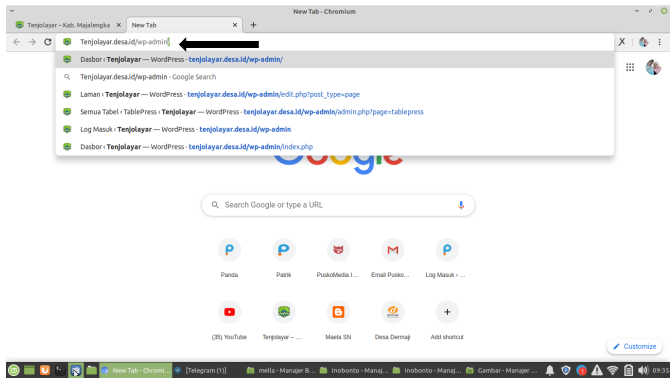Clear the address bar with the X icon
The width and height of the screenshot is (672, 380).
622,42
